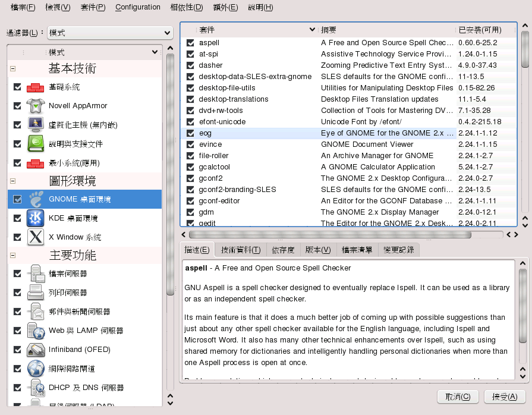Uncheck the aspell package checkbox
Screen dimensions: 532x415
[190, 43]
